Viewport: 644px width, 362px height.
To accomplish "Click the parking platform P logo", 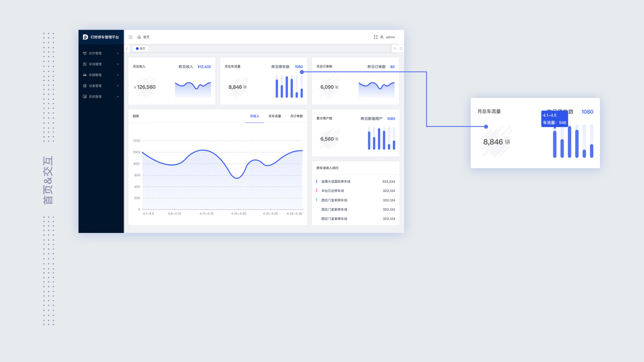I will click(x=85, y=37).
